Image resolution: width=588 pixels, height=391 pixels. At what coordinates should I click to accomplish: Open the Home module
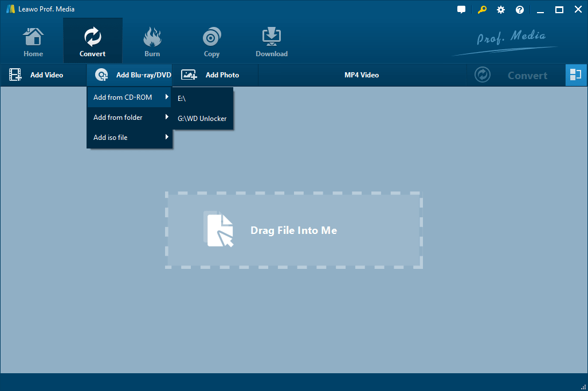click(33, 41)
